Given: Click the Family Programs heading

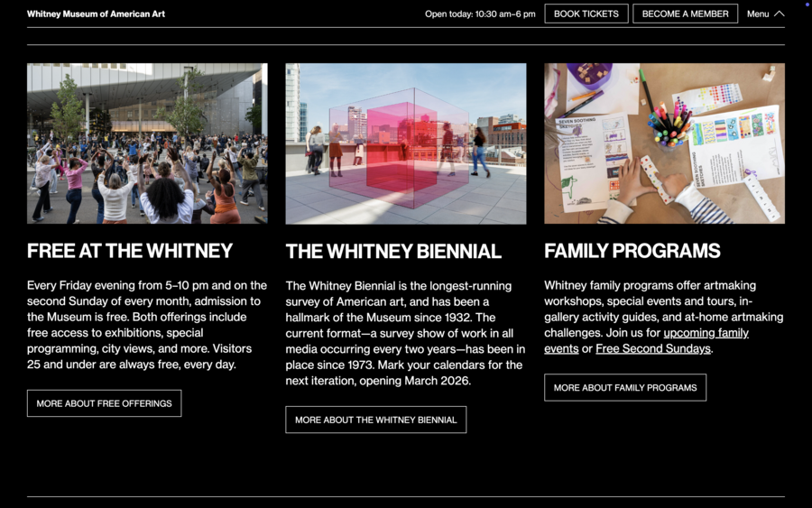Looking at the screenshot, I should tap(632, 251).
